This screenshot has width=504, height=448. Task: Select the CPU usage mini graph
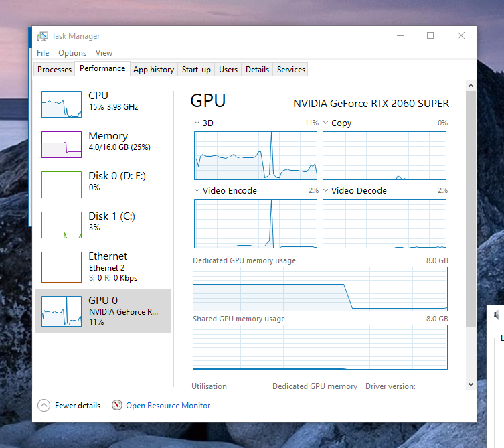pyautogui.click(x=62, y=104)
